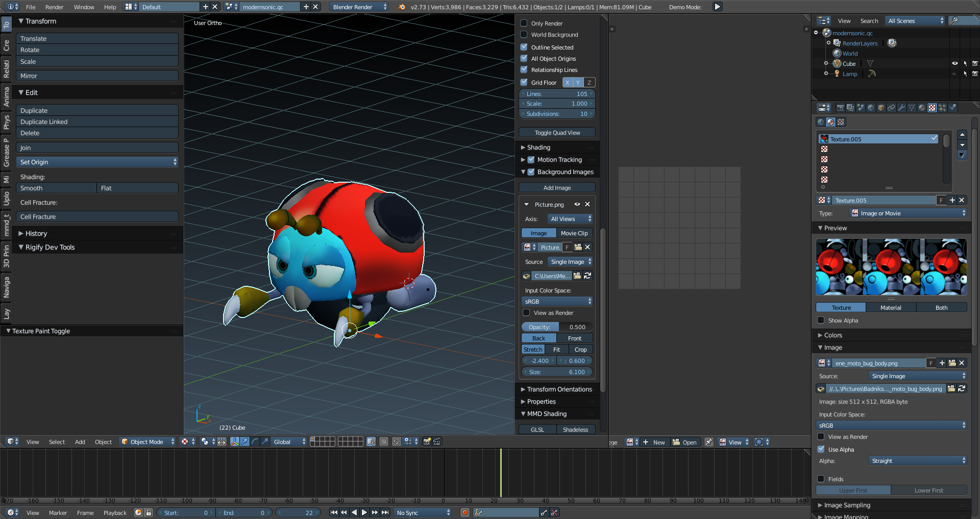
Task: Open the Render Layers properties tab
Action: coord(850,108)
